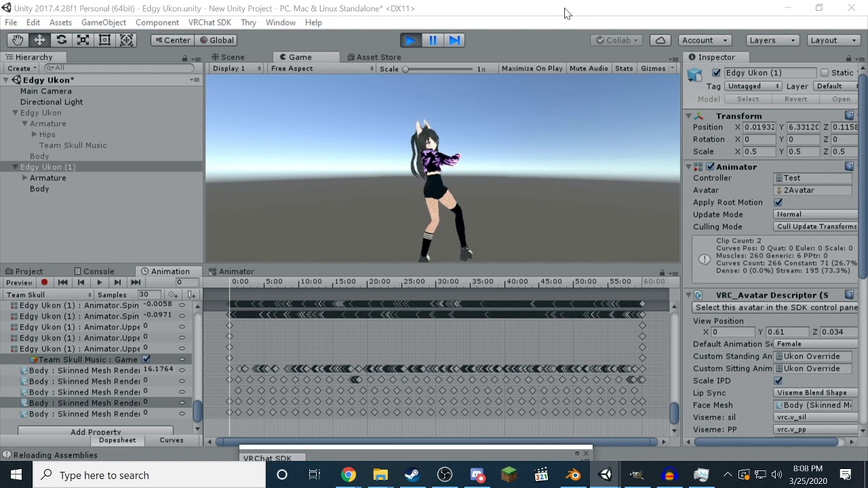868x488 pixels.
Task: Click the Preview button in Animation
Action: tap(19, 283)
